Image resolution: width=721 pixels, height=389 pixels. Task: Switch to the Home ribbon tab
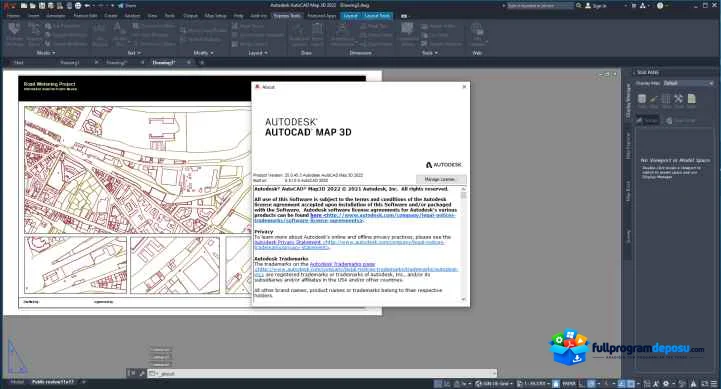(x=13, y=16)
